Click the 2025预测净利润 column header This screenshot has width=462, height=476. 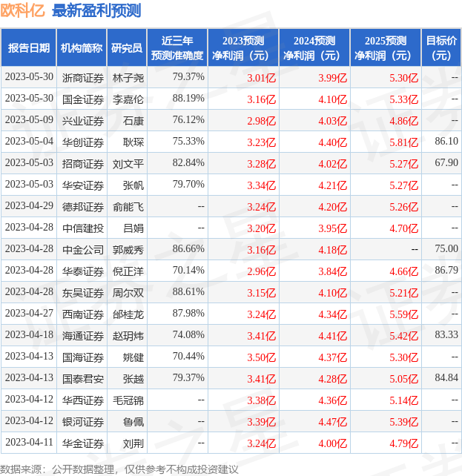[x=386, y=47]
